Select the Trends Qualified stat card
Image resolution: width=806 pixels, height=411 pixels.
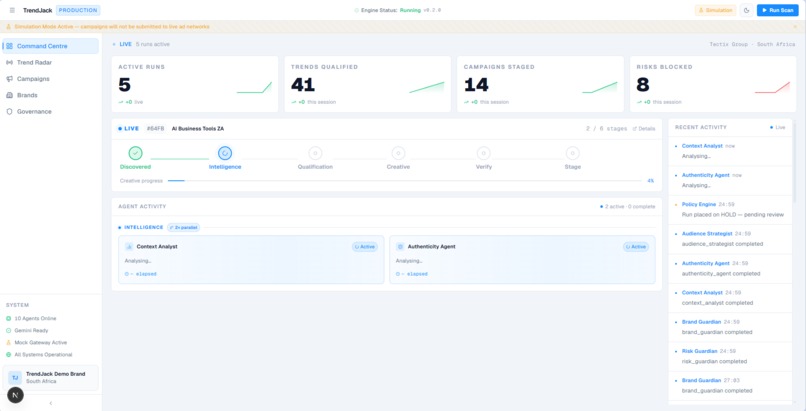coord(368,84)
